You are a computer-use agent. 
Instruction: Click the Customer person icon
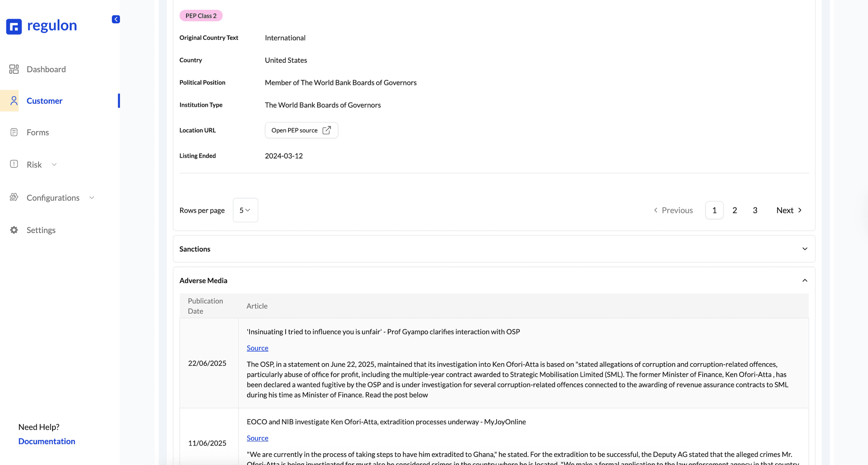pos(14,101)
